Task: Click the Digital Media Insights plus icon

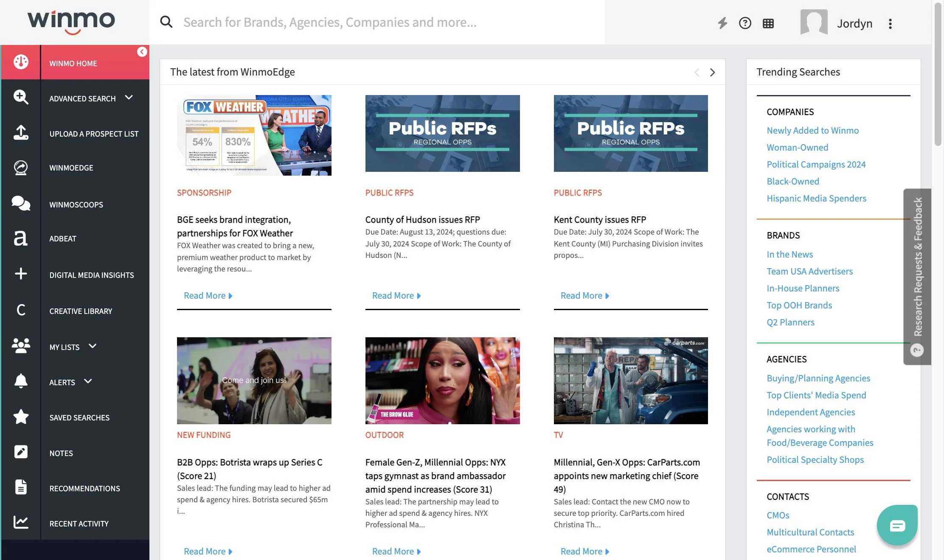Action: tap(21, 274)
